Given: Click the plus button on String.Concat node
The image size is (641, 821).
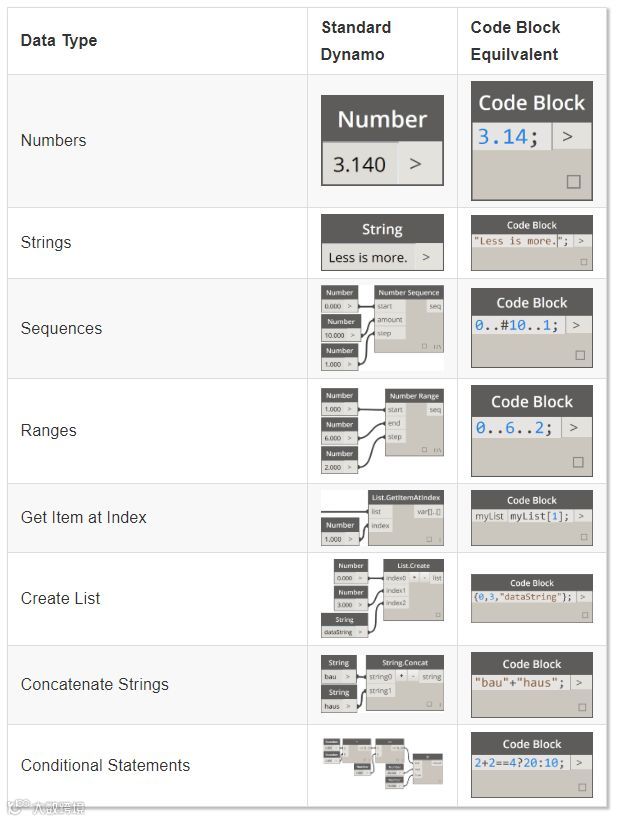Looking at the screenshot, I should [399, 677].
